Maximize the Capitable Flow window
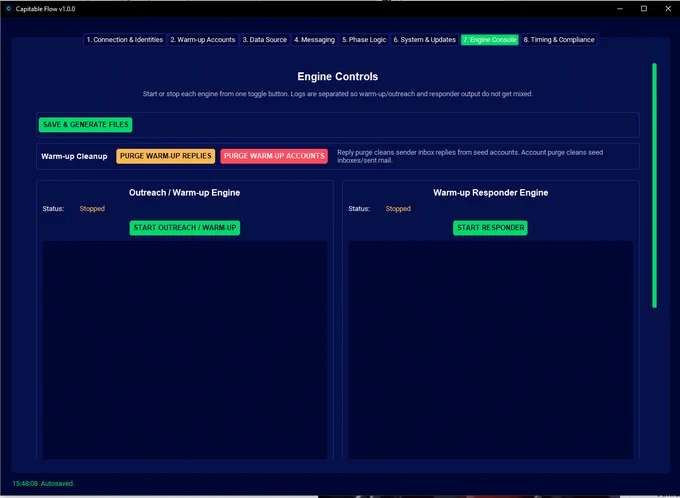The width and height of the screenshot is (680, 498). [644, 9]
